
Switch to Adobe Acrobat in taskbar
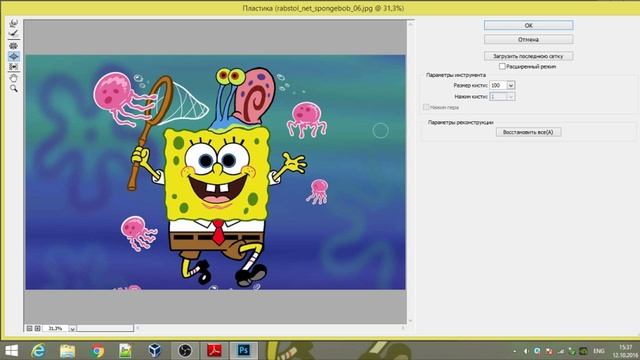[214, 351]
